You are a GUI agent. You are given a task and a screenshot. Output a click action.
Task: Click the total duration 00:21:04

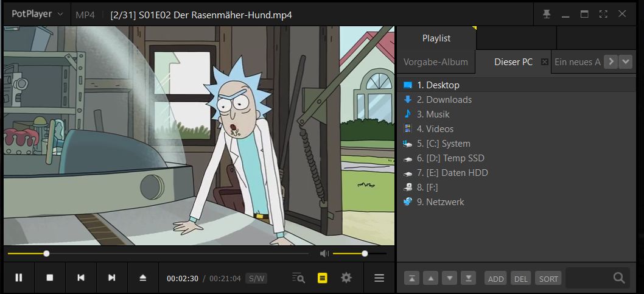pos(225,278)
